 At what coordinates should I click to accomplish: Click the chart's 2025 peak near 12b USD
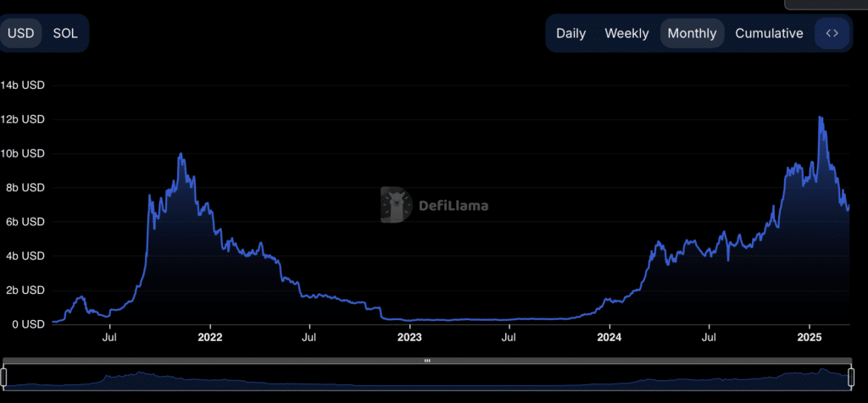[x=820, y=118]
